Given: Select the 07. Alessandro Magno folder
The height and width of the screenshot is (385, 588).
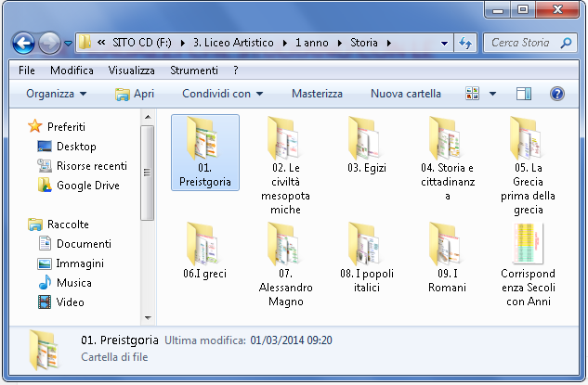Looking at the screenshot, I should (x=285, y=264).
